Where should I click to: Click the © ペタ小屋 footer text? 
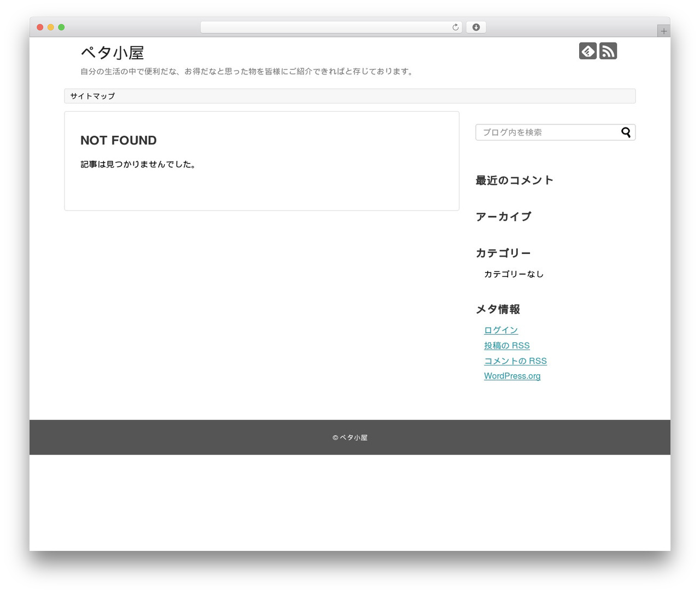pyautogui.click(x=350, y=438)
